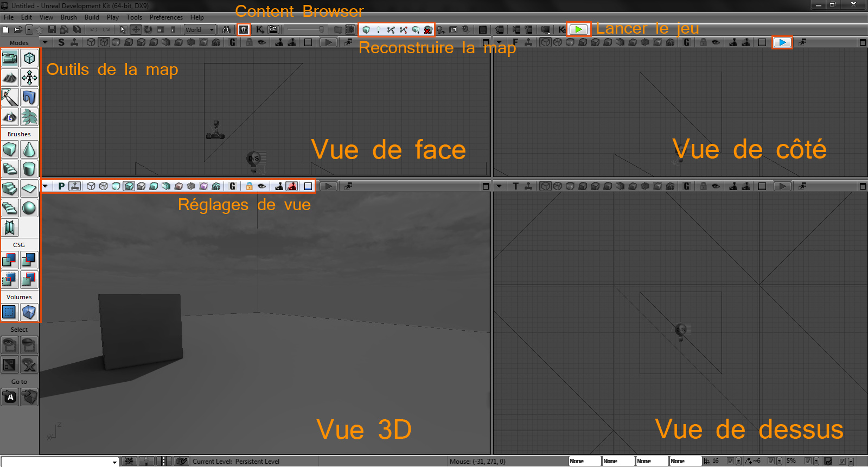Click the T top view type button
The image size is (868, 467).
pos(515,186)
